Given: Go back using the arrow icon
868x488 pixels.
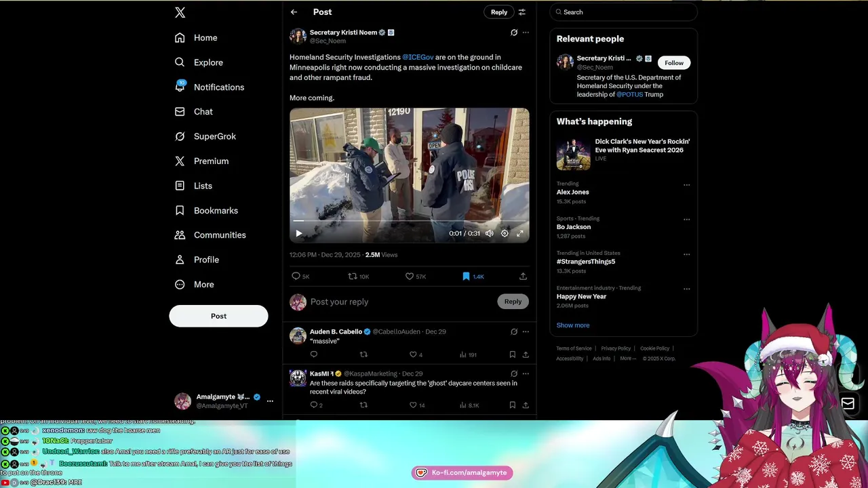Looking at the screenshot, I should click(x=294, y=12).
